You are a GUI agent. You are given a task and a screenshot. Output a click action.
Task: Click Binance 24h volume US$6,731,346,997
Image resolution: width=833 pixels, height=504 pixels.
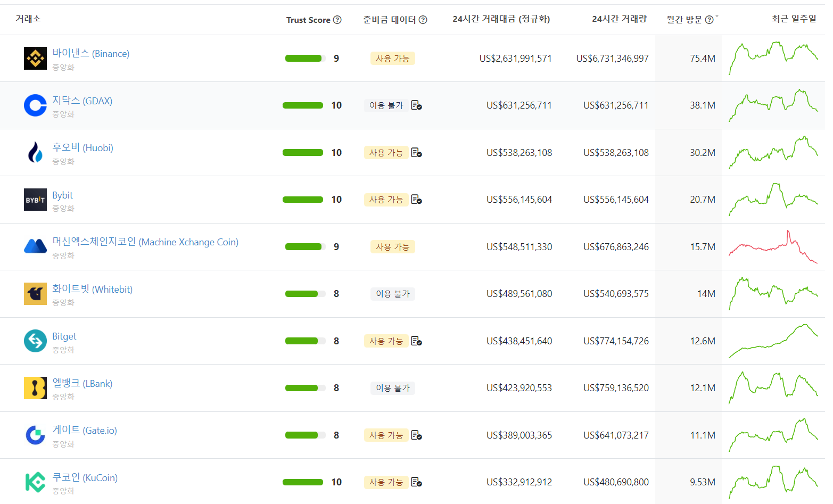pyautogui.click(x=613, y=59)
